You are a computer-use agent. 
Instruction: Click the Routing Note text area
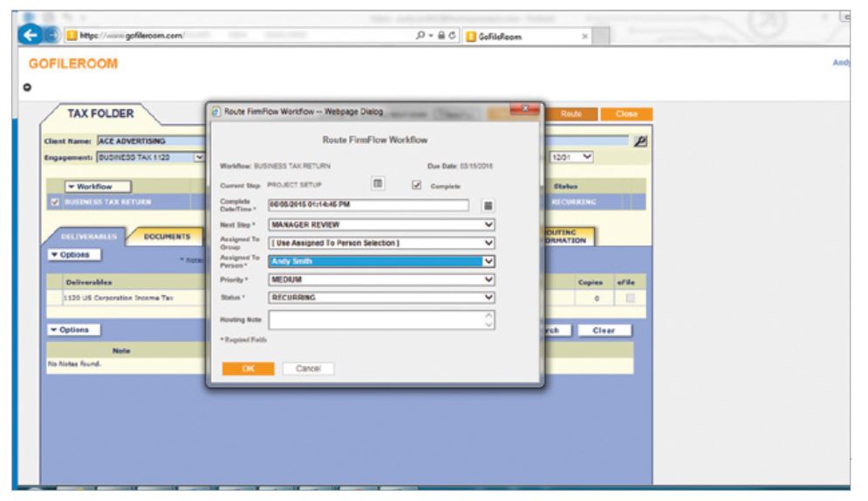click(x=381, y=320)
